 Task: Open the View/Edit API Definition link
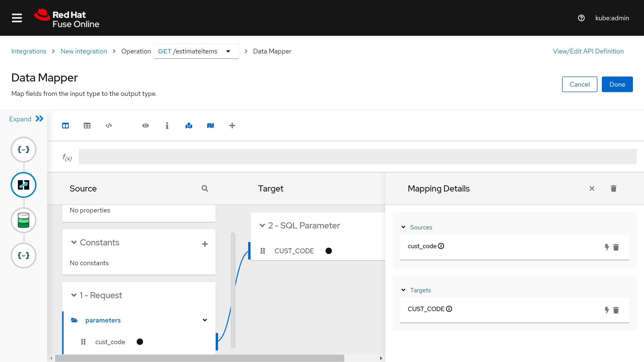click(x=588, y=51)
